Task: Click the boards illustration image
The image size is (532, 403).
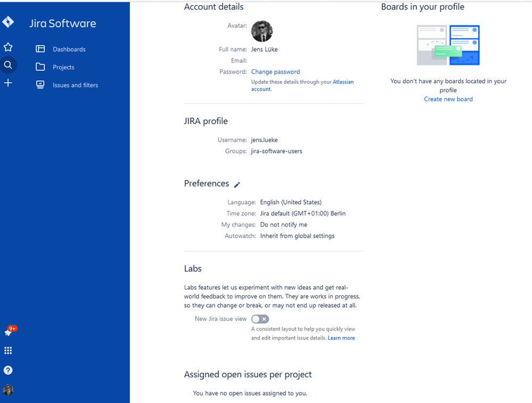Action: [448, 45]
